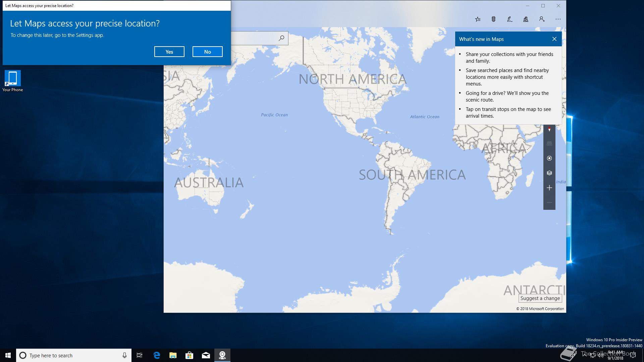Screen dimensions: 644x362
Task: Open Saved places favorites icon in Maps
Action: 478,19
